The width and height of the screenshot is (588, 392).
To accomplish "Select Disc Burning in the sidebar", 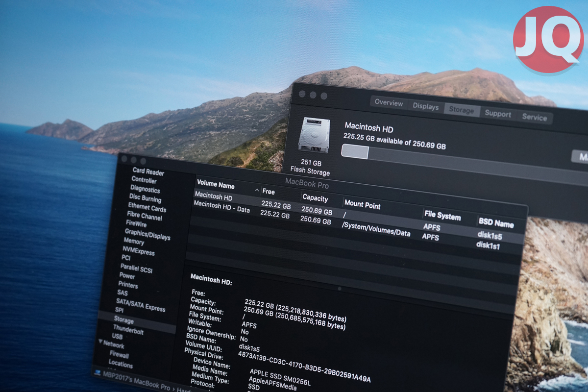I will [145, 198].
